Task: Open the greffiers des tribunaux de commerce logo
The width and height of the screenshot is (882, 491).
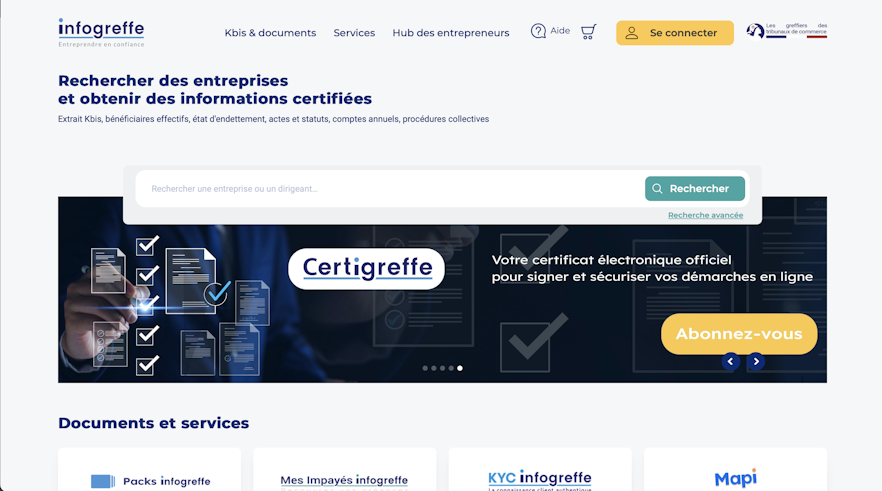Action: [786, 30]
